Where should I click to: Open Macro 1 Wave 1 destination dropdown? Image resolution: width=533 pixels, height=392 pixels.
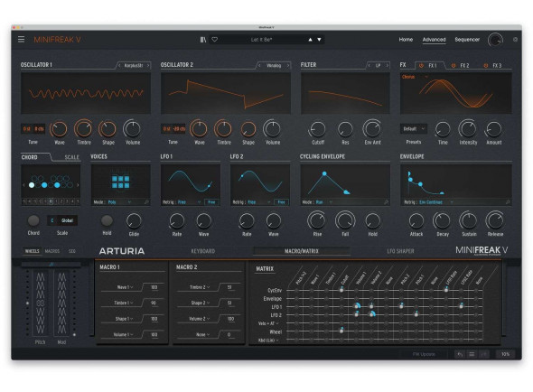[125, 287]
